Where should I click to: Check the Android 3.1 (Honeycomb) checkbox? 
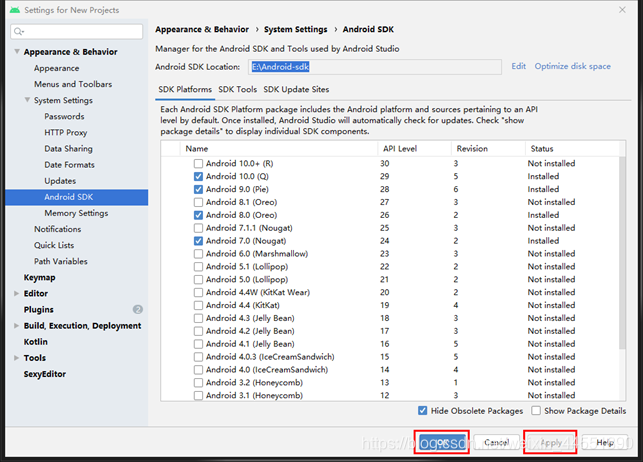(198, 396)
